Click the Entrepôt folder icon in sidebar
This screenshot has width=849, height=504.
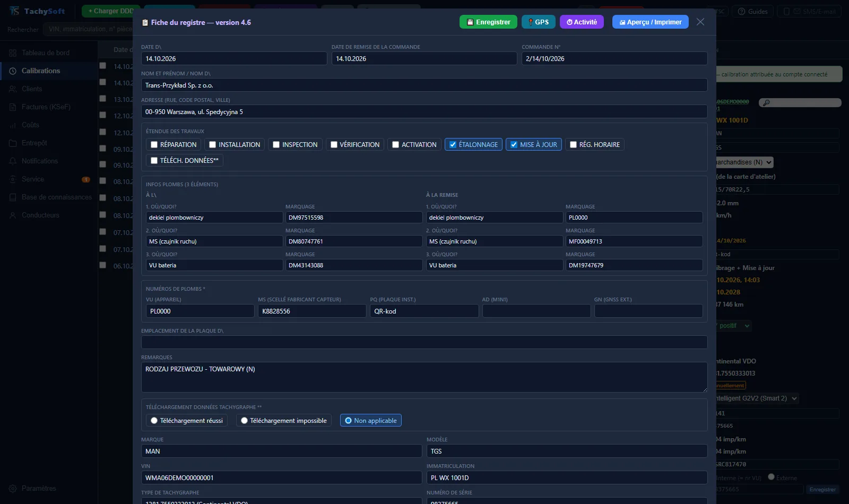[x=13, y=143]
